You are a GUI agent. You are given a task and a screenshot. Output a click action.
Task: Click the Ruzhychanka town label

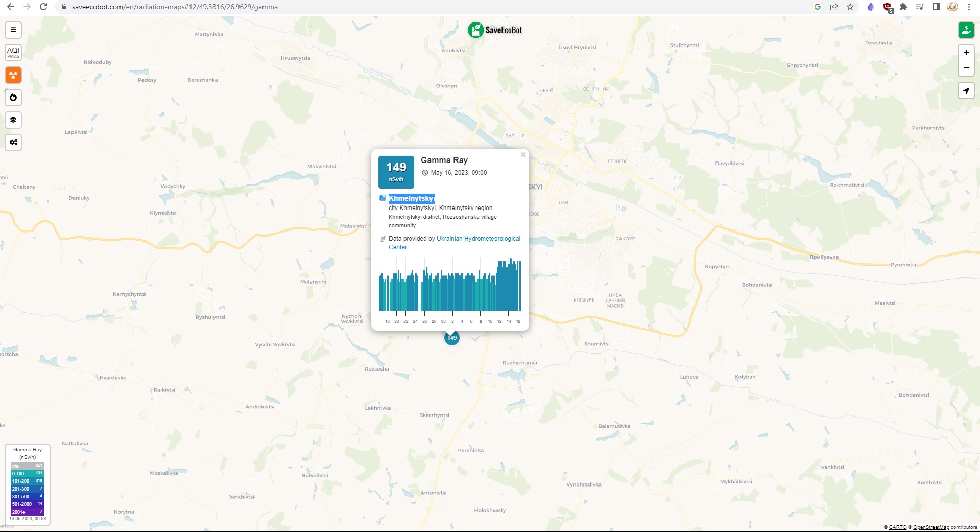pos(520,363)
